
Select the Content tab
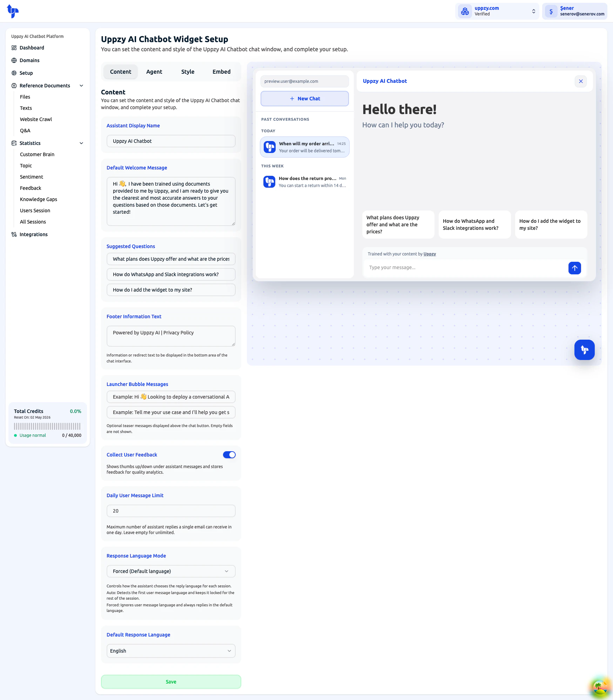(121, 72)
